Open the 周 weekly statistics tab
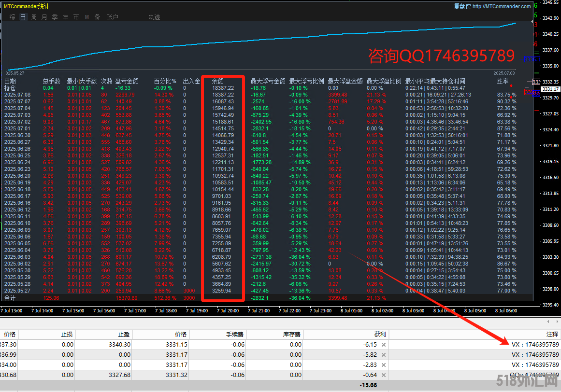 click(34, 17)
